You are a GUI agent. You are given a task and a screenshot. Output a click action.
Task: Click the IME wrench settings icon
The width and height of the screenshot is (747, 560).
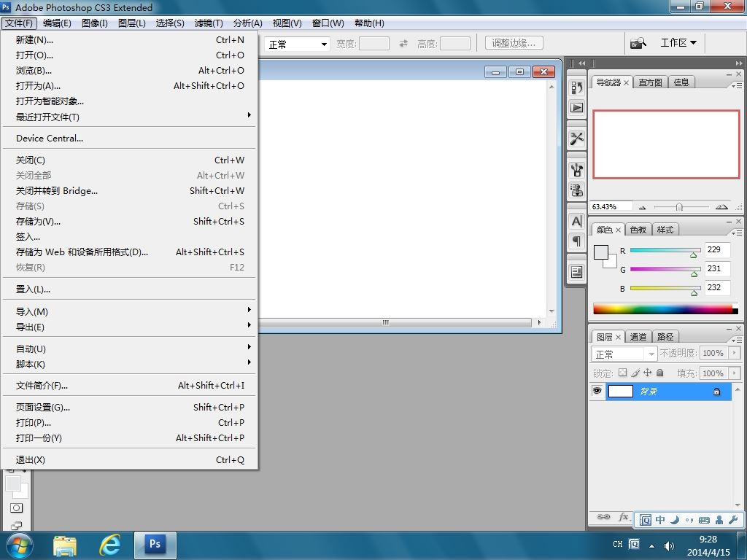(x=733, y=519)
